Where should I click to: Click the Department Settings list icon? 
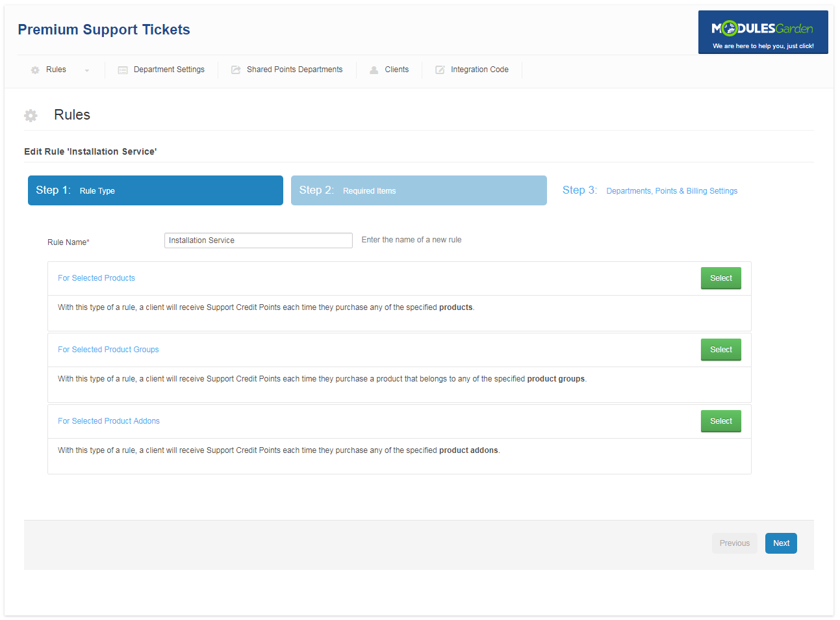pyautogui.click(x=123, y=70)
